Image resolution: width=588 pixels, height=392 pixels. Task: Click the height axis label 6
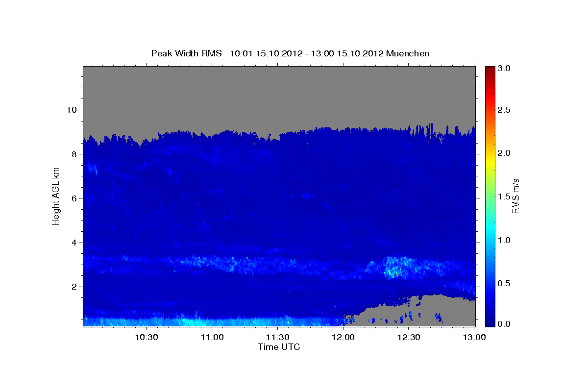(x=74, y=198)
